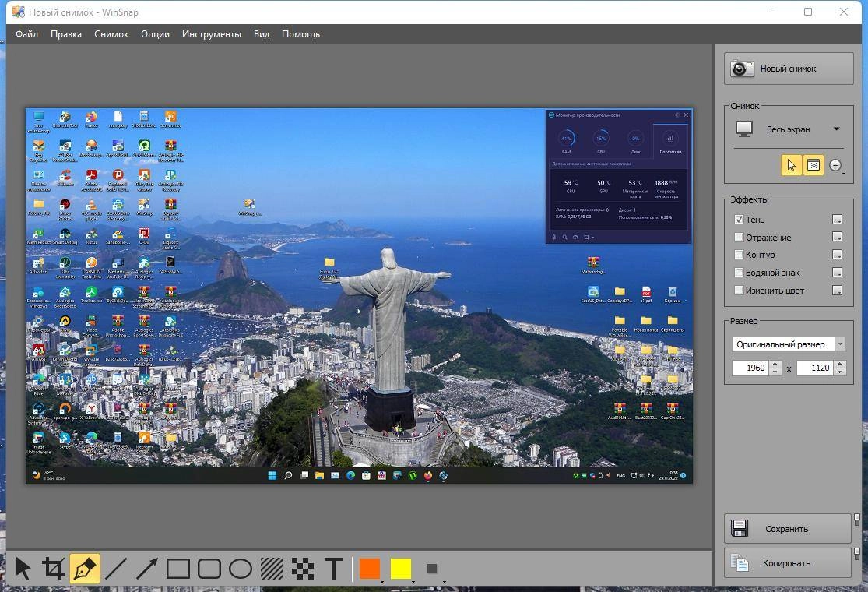The height and width of the screenshot is (592, 868).
Task: Open the Инструменты menu
Action: tap(212, 33)
